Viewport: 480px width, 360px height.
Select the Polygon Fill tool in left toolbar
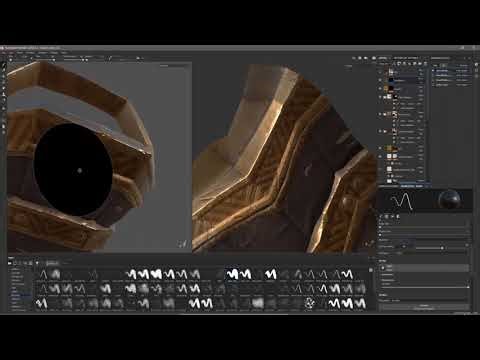[x=4, y=83]
